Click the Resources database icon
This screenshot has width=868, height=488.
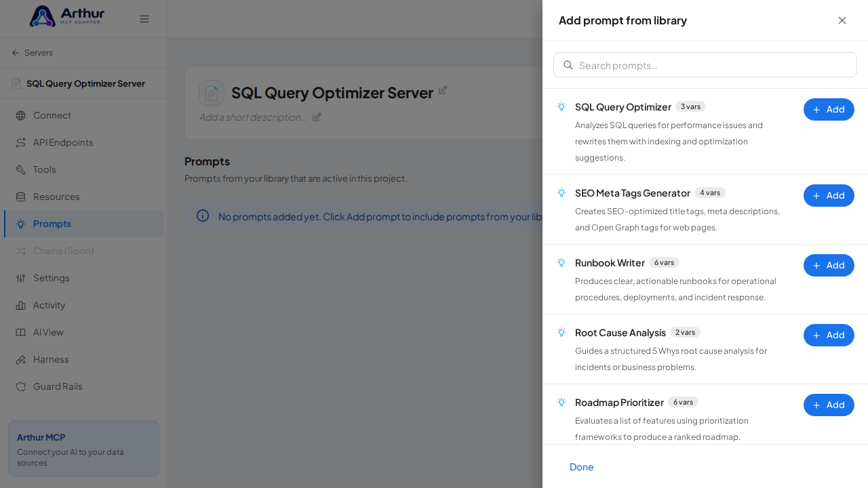(x=21, y=197)
